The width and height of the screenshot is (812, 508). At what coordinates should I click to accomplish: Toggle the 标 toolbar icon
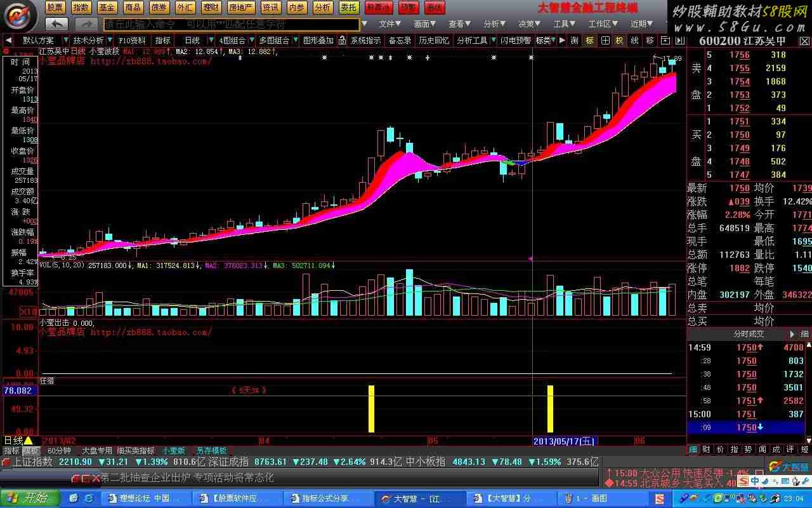590,40
